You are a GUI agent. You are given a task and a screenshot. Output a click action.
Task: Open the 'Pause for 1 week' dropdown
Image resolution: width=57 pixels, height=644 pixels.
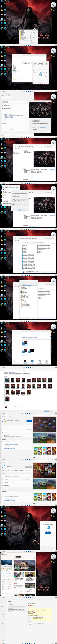click(x=28, y=479)
